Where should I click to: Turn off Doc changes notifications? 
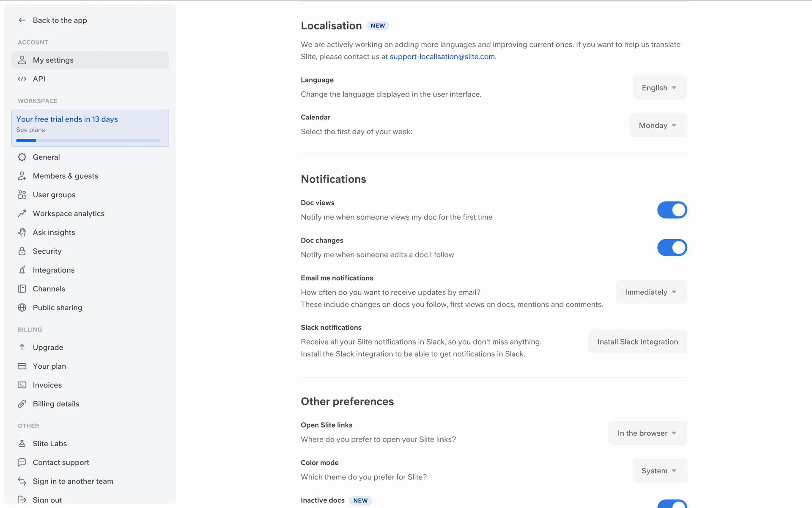pos(672,248)
